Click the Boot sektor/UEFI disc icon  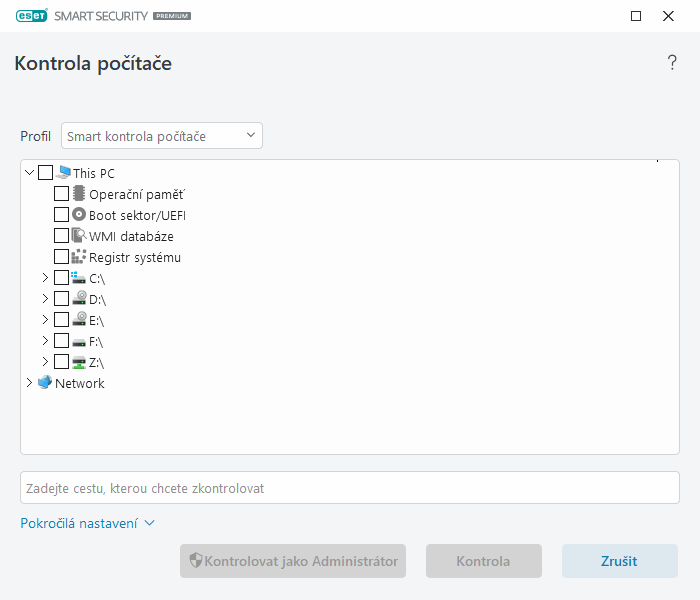point(79,215)
